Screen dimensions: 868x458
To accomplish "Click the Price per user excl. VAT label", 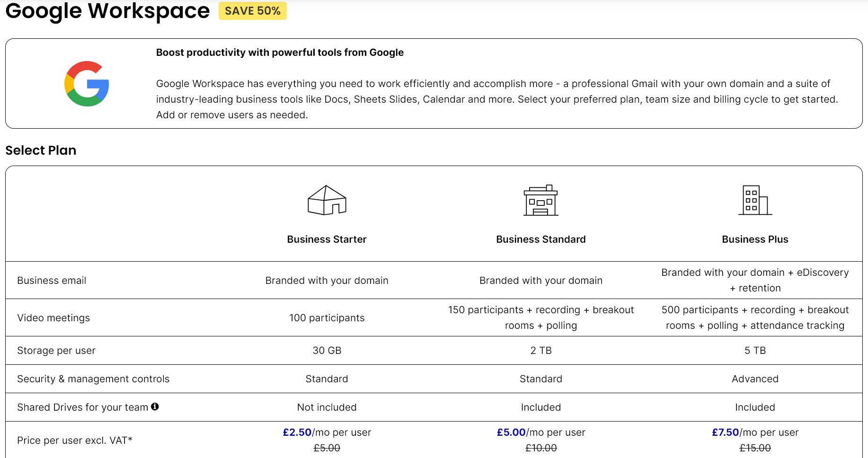I will pyautogui.click(x=75, y=440).
